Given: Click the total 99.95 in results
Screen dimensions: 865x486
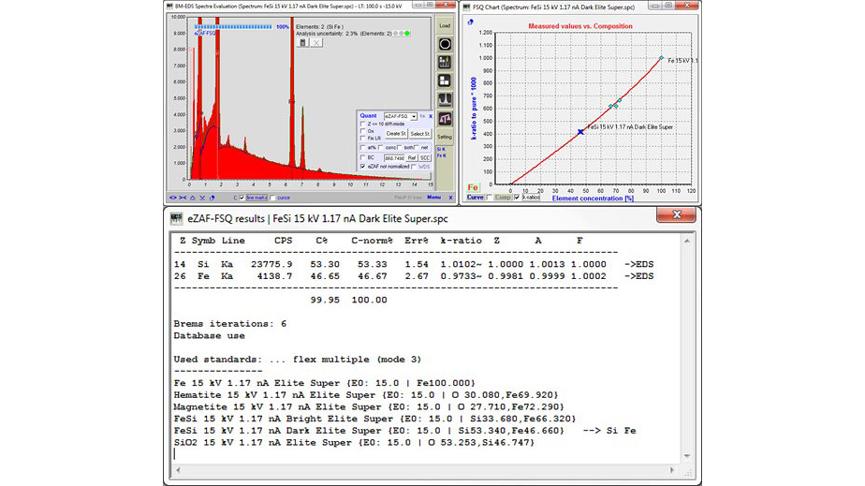Looking at the screenshot, I should click(x=325, y=300).
